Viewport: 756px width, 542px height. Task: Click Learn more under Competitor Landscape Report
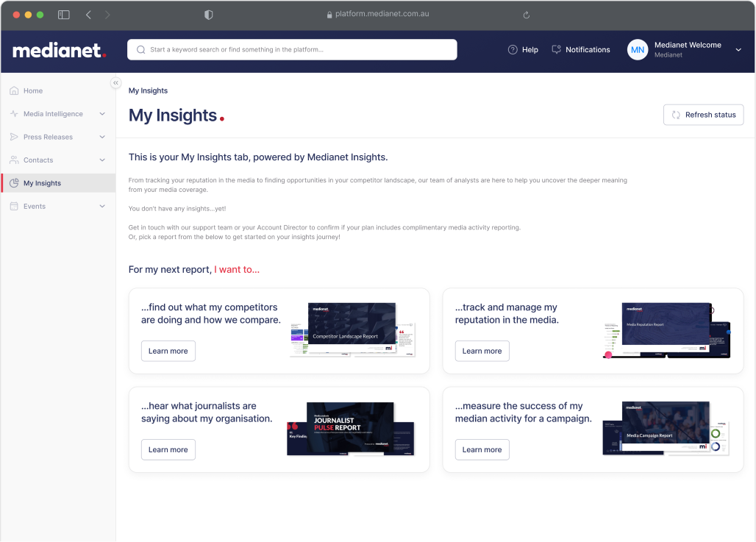168,351
